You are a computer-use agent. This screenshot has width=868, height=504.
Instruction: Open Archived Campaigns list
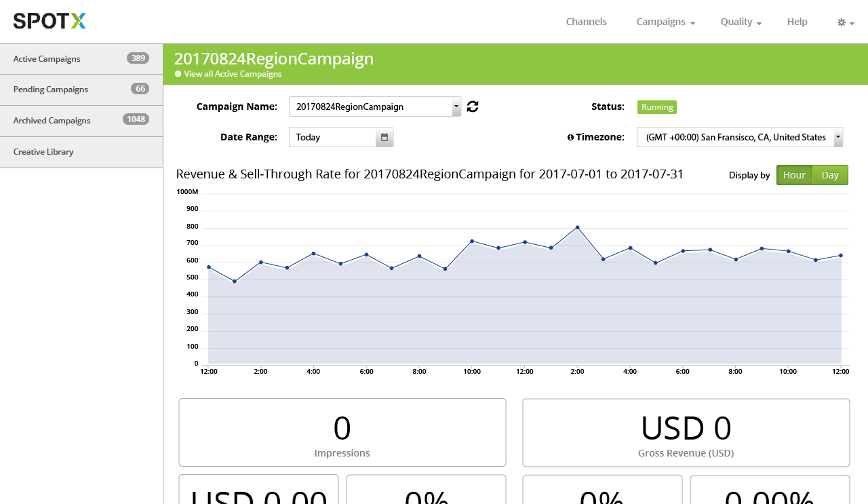[x=52, y=121]
